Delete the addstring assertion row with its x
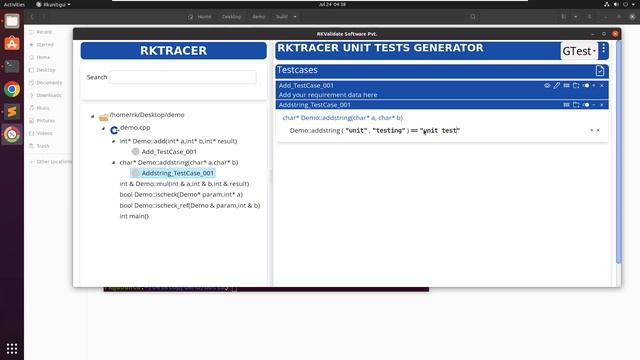The image size is (640, 360). [x=598, y=130]
